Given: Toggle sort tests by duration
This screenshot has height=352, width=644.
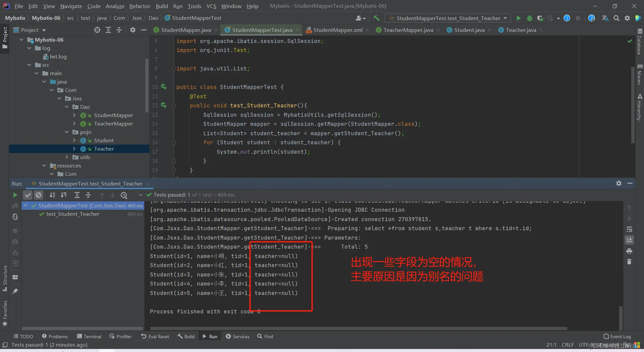Looking at the screenshot, I should [63, 195].
